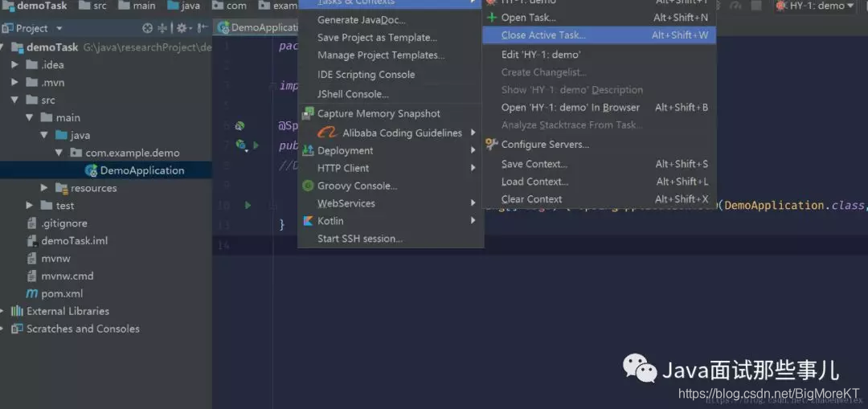The height and width of the screenshot is (409, 868).
Task: Select mvnw.cmd in the project tree
Action: coord(106,276)
